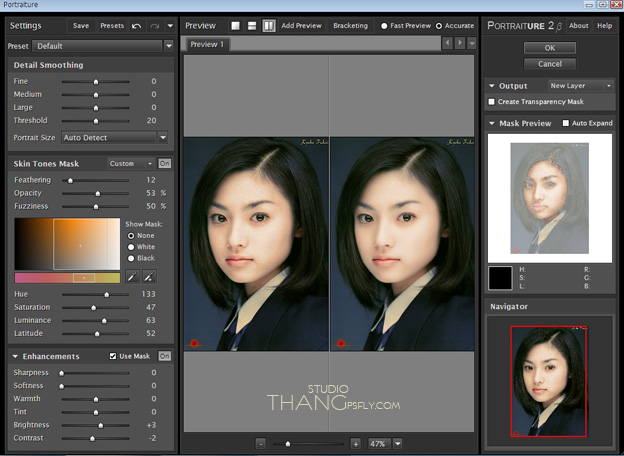This screenshot has width=624, height=456.
Task: Click Add Preview button
Action: click(301, 26)
